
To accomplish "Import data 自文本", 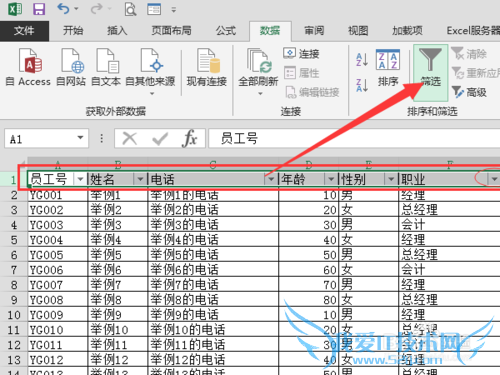I will click(106, 67).
